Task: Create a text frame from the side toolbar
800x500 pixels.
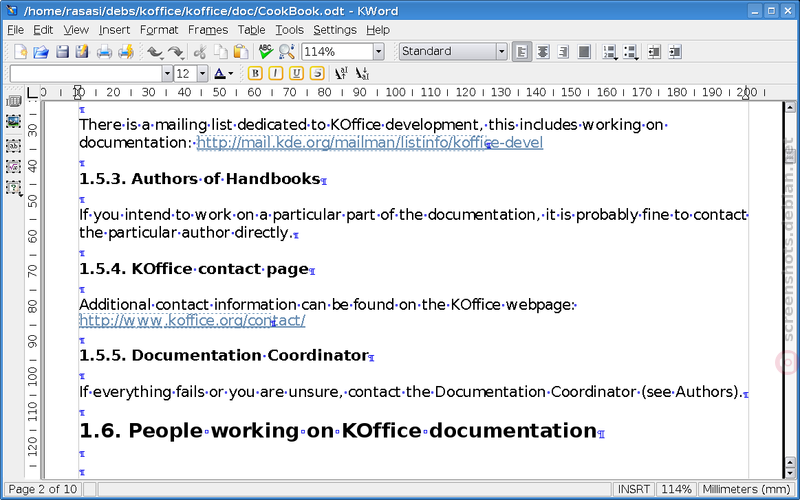Action: [13, 145]
